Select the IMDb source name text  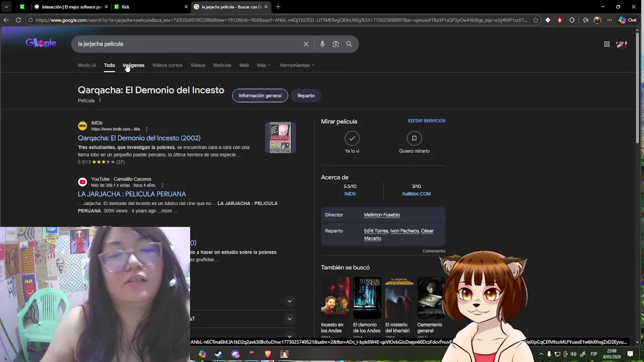pos(97,123)
